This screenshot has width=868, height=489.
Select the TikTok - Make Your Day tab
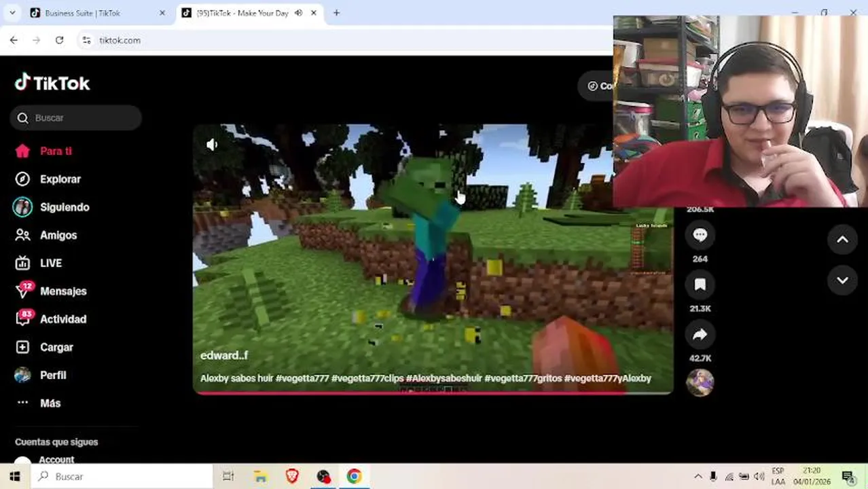tap(242, 13)
